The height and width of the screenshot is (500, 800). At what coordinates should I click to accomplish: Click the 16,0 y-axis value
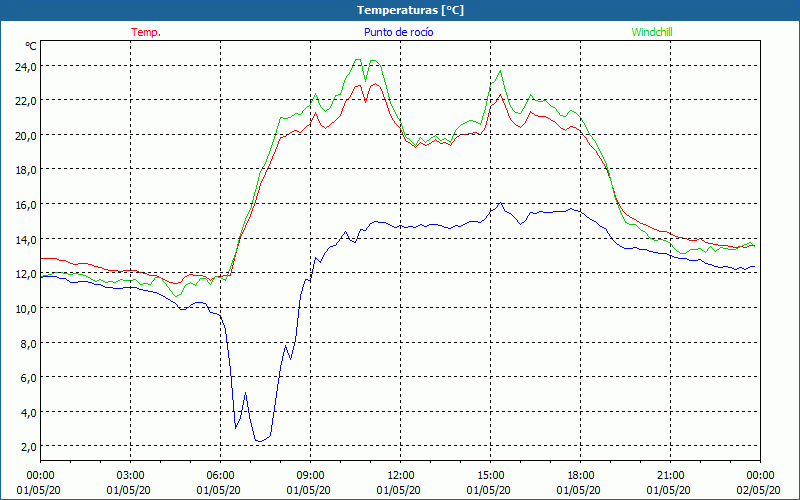pos(26,205)
